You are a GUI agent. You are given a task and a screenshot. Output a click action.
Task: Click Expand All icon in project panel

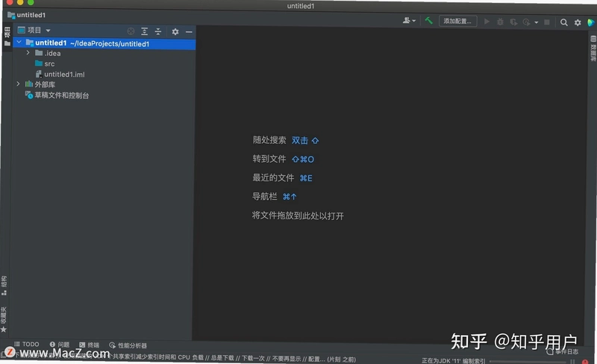click(x=144, y=31)
